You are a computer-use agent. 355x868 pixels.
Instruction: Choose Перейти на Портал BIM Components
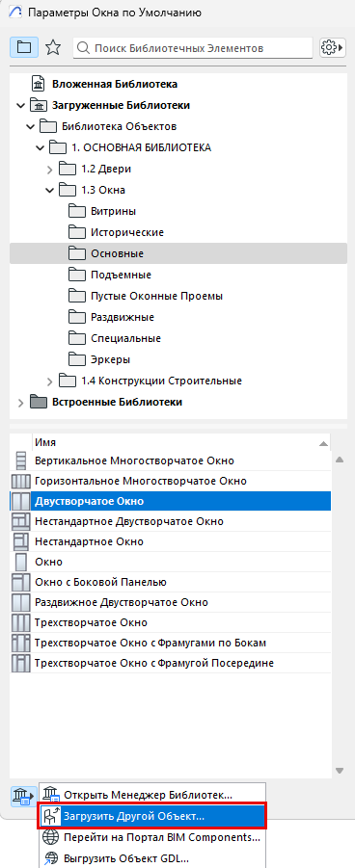(x=152, y=837)
